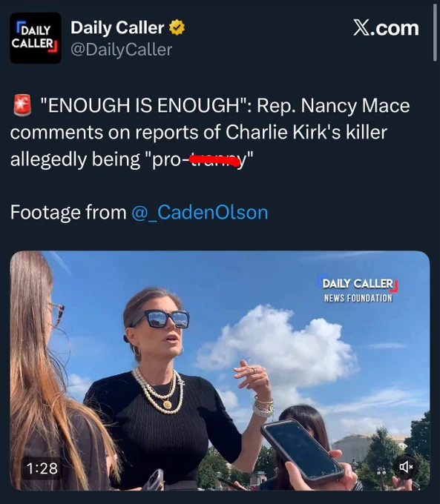
Task: Click the X.com logo watermark
Action: 386,28
